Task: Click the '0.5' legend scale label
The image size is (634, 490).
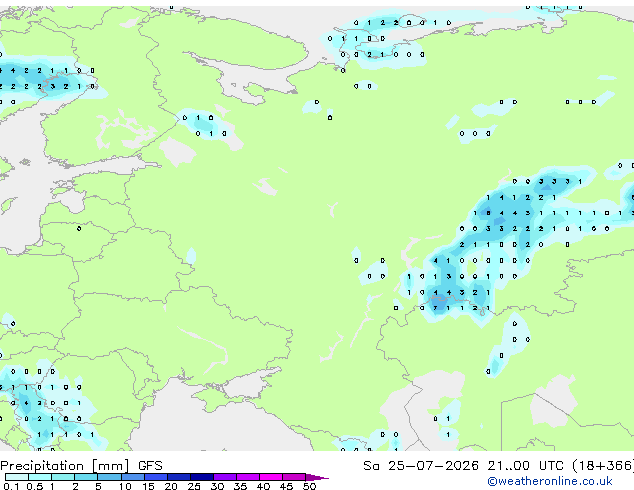Action: click(x=35, y=486)
